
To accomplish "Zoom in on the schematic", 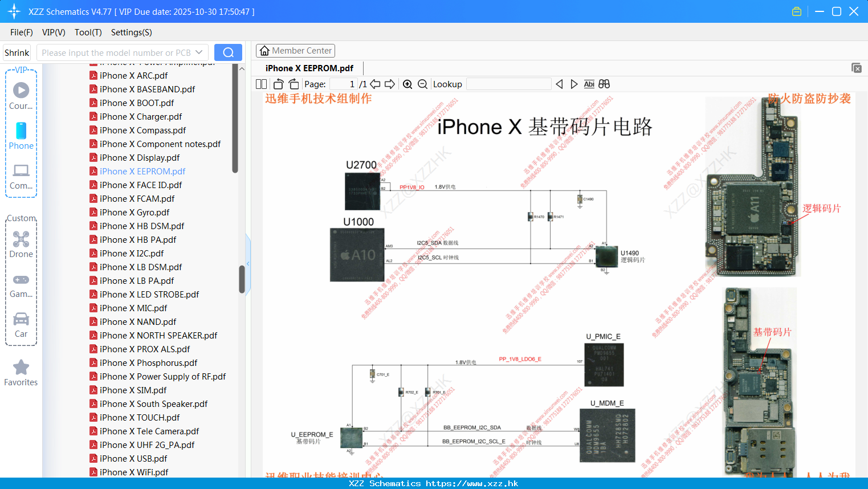I will tap(407, 84).
